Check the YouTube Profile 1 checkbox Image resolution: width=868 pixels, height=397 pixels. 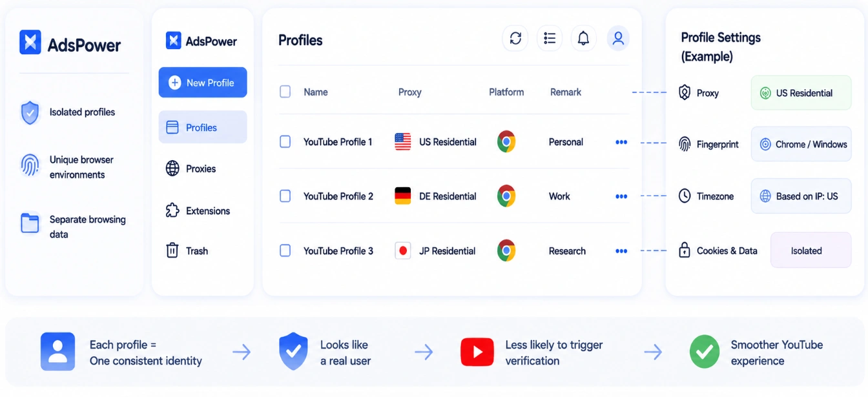click(285, 141)
